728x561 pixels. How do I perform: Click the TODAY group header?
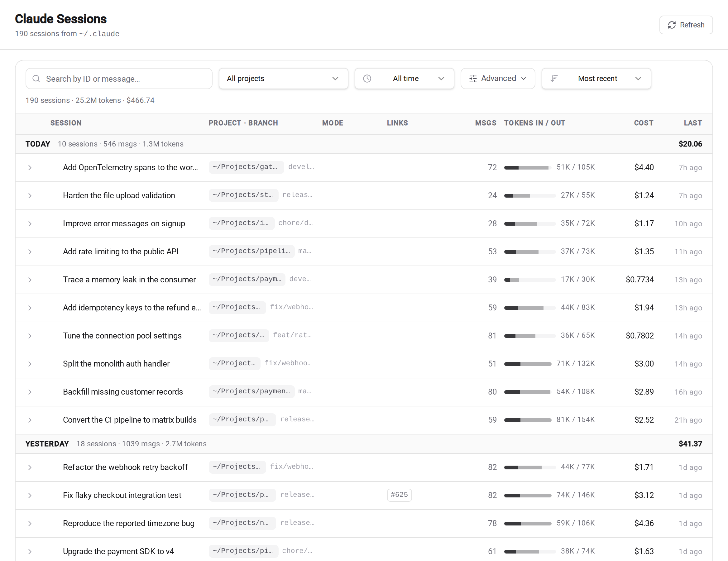pos(364,144)
